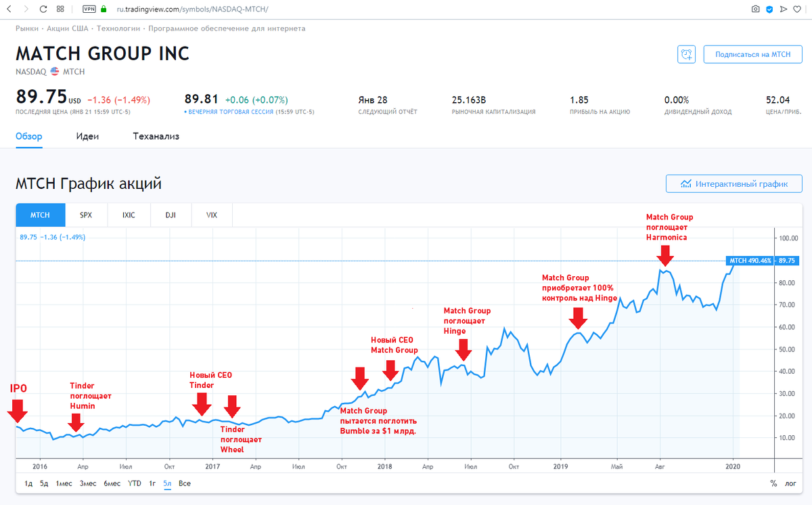The height and width of the screenshot is (505, 812).
Task: Click the Янв 28 next report date
Action: click(x=373, y=100)
